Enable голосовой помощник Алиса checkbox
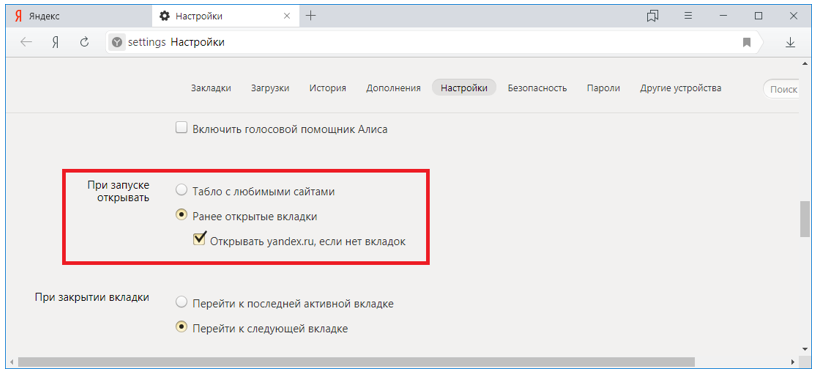Screen dimensions: 817x374 pyautogui.click(x=181, y=128)
